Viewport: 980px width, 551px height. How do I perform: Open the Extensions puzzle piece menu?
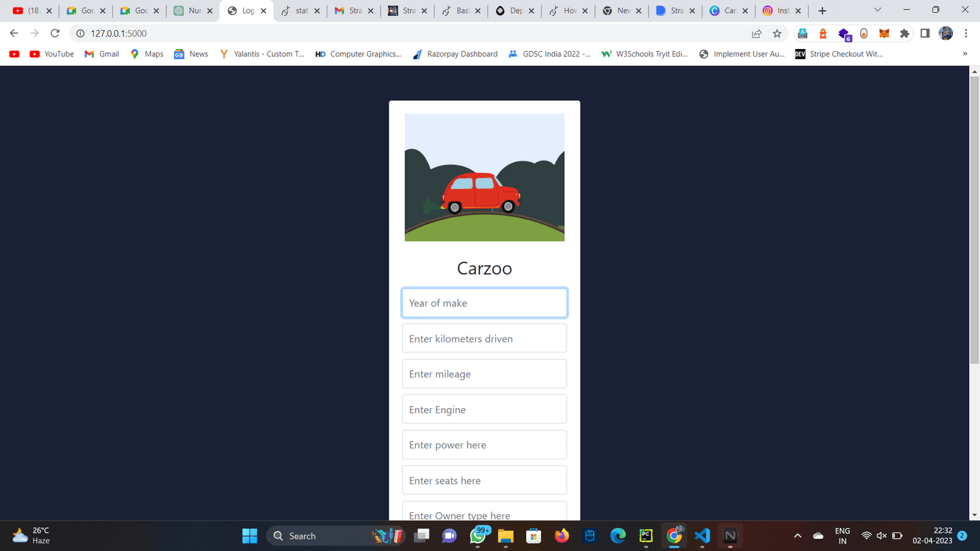click(x=904, y=33)
